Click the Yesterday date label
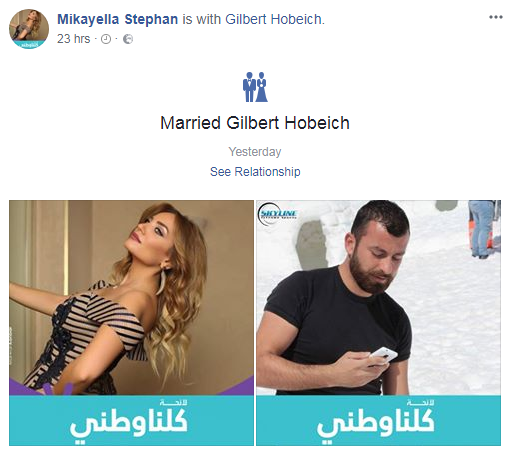508x452 pixels. [255, 152]
